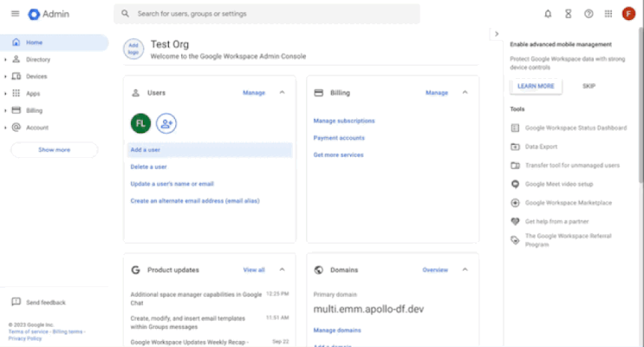Click the Domains Overview link
Screen dimensions: 644x347
tap(435, 270)
